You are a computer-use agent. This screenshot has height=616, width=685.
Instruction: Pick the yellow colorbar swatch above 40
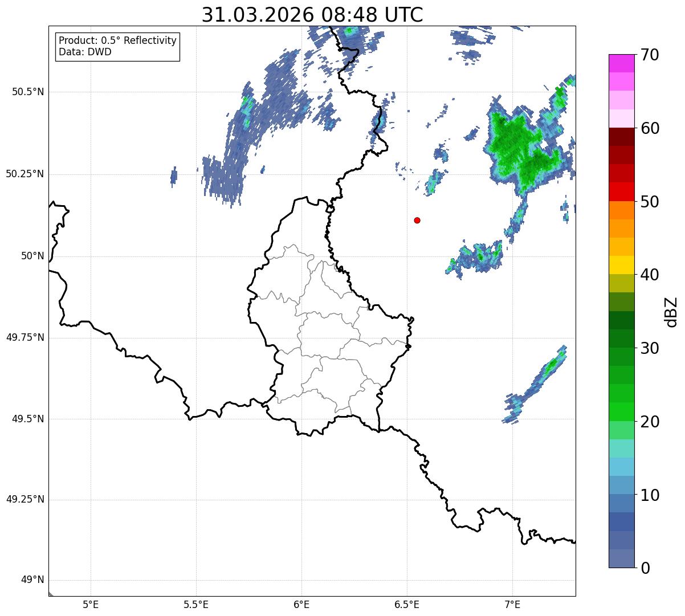(x=622, y=265)
